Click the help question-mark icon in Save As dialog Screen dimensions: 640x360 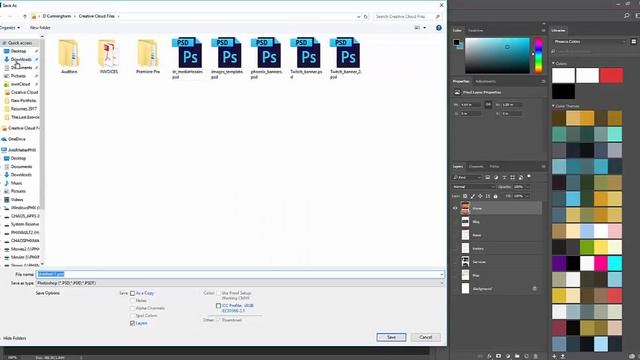click(x=439, y=28)
